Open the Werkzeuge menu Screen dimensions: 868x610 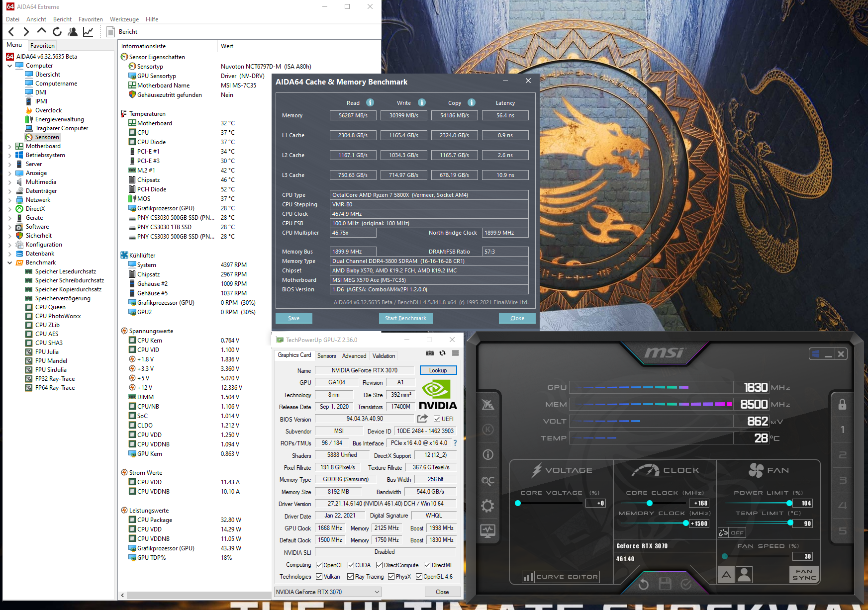[124, 19]
